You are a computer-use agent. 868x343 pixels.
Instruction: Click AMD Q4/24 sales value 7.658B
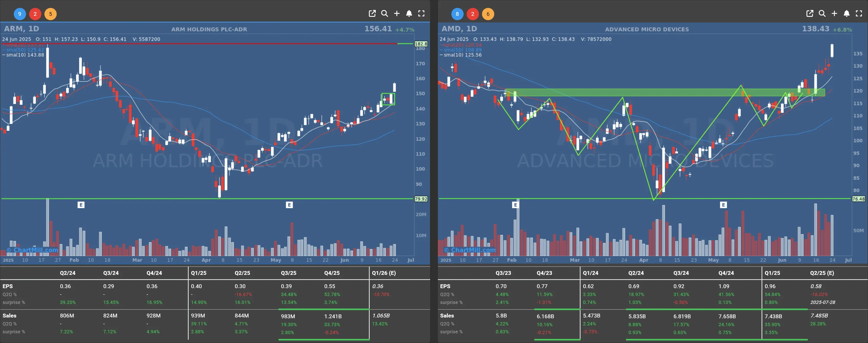click(x=727, y=316)
